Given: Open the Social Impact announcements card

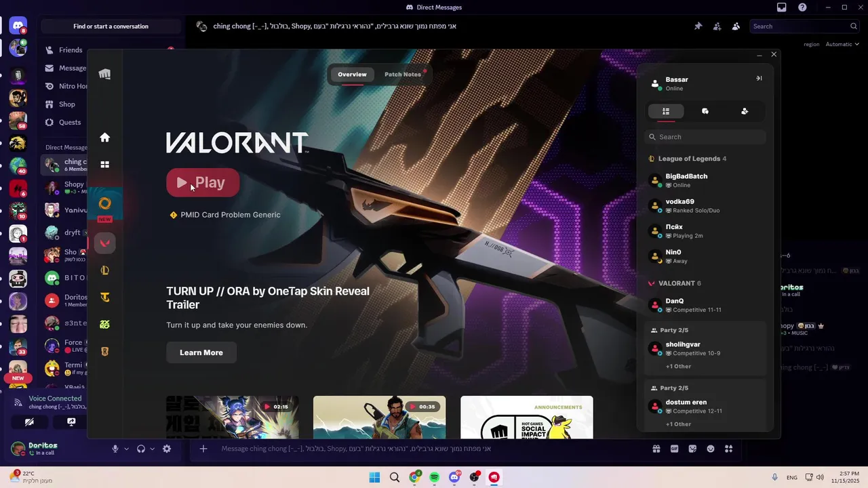Looking at the screenshot, I should click(x=526, y=418).
